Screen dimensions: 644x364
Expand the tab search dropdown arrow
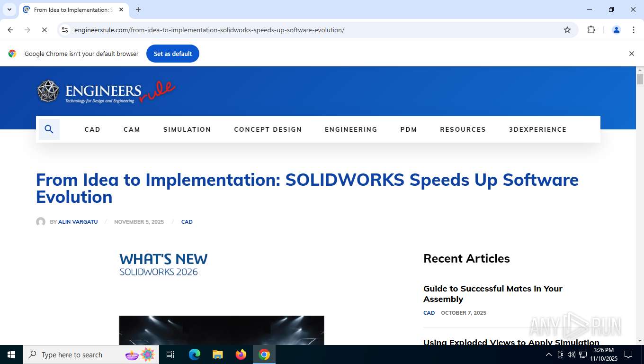(x=9, y=9)
